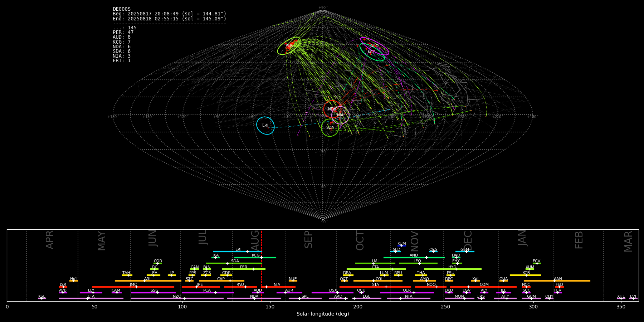644x322 pixels.
Task: Select the PER bar in the shower timeline
Action: [x=244, y=269]
